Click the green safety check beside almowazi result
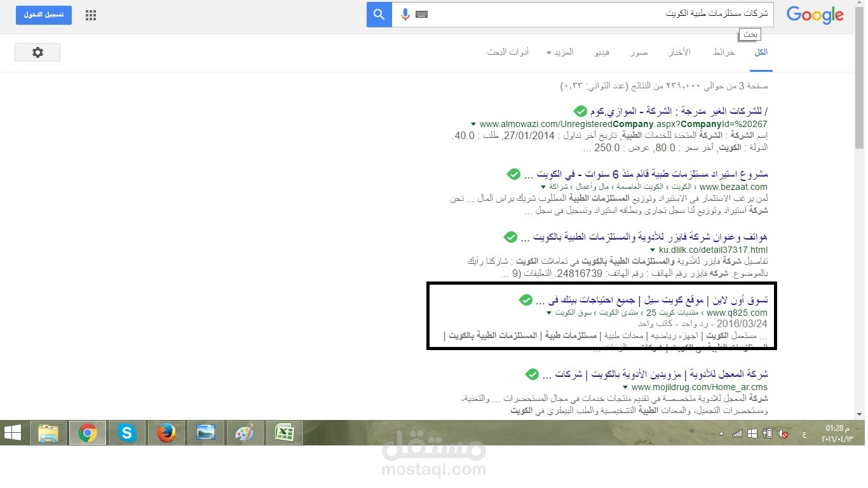 pos(580,110)
